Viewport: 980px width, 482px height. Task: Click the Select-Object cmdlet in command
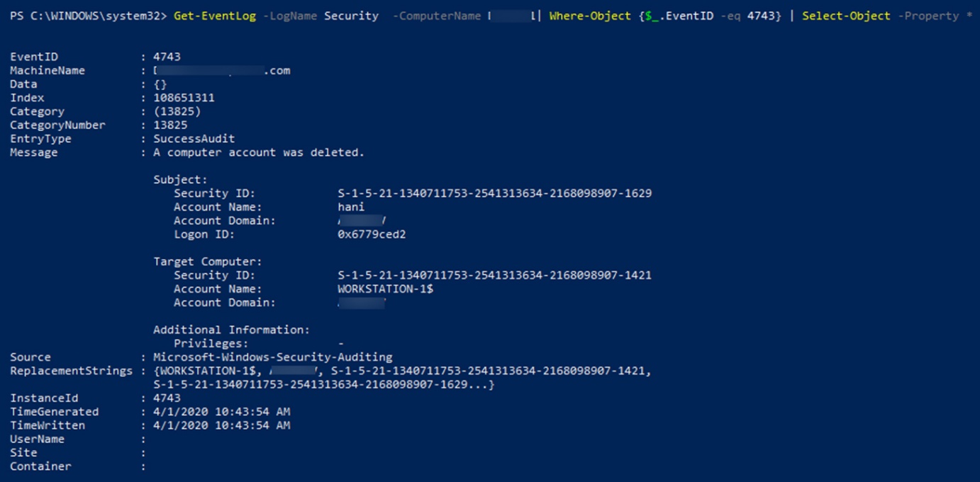pyautogui.click(x=846, y=16)
